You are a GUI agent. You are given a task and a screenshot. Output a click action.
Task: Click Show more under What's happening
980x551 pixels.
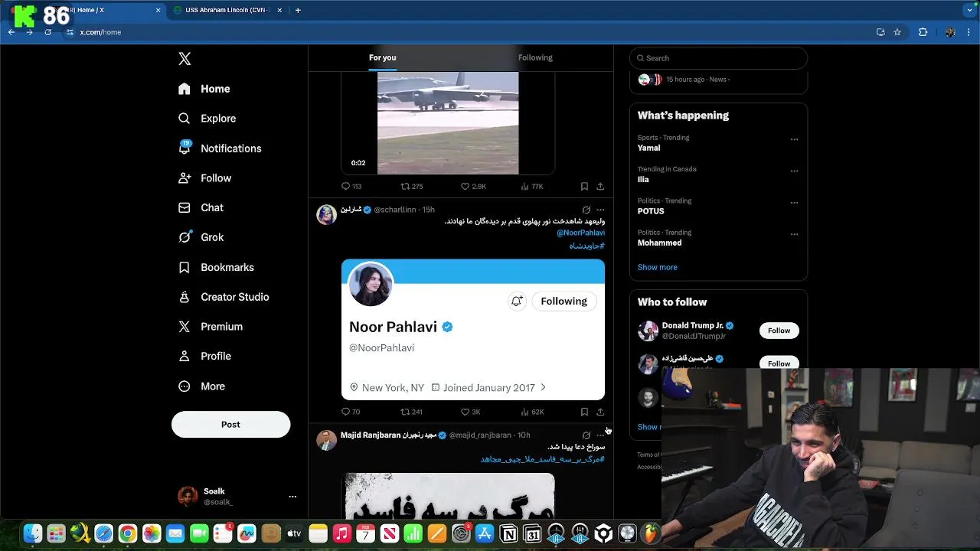[657, 267]
